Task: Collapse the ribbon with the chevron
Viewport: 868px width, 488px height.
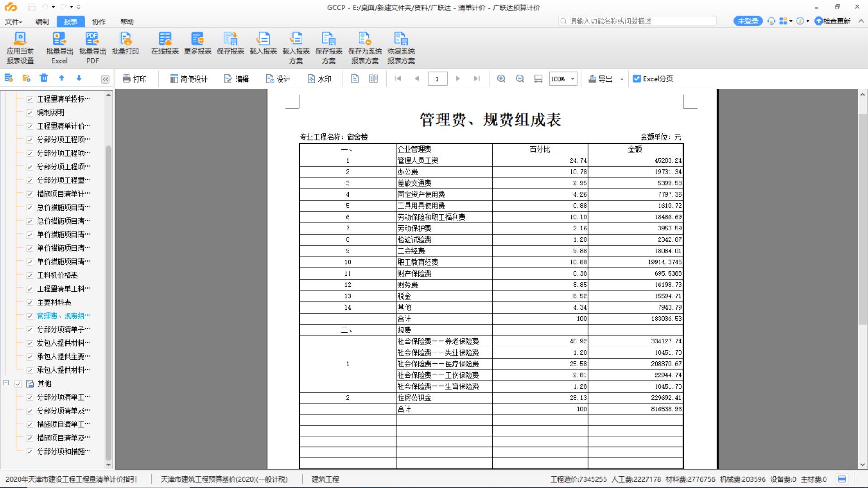Action: pyautogui.click(x=861, y=21)
